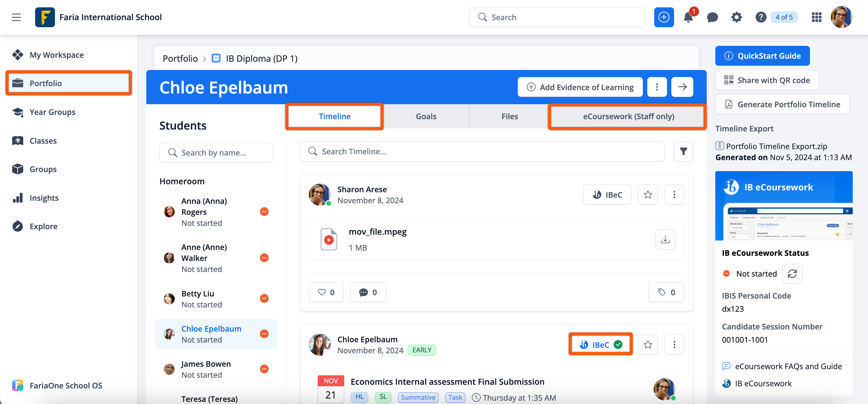Image resolution: width=868 pixels, height=404 pixels.
Task: Switch to the Goals tab
Action: click(425, 116)
